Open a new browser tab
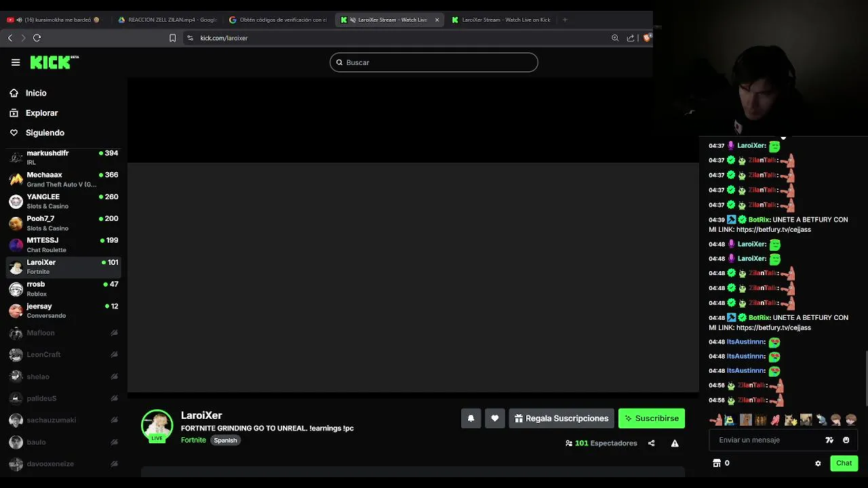Viewport: 868px width, 488px height. coord(564,20)
